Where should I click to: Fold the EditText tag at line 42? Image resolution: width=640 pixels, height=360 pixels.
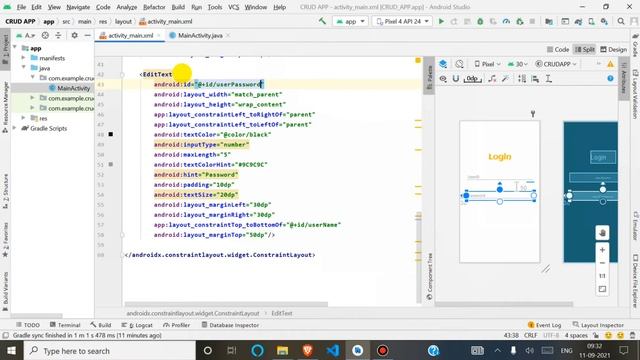(122, 75)
